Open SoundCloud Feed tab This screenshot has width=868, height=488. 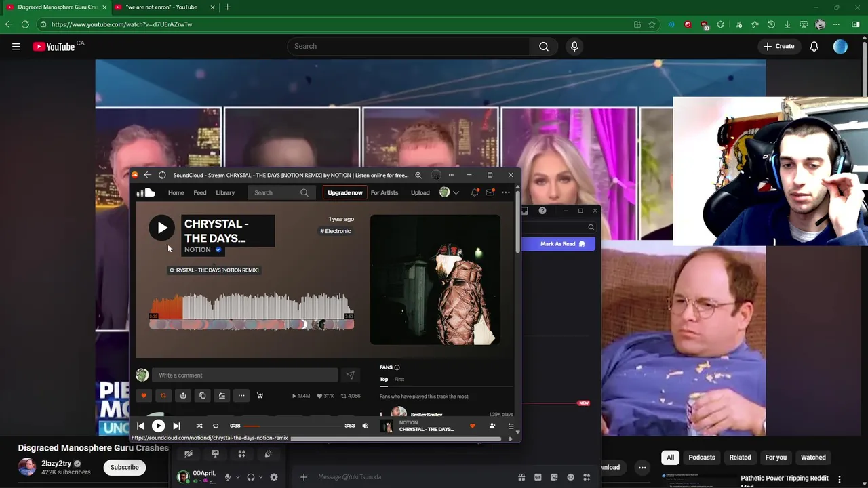click(x=199, y=192)
